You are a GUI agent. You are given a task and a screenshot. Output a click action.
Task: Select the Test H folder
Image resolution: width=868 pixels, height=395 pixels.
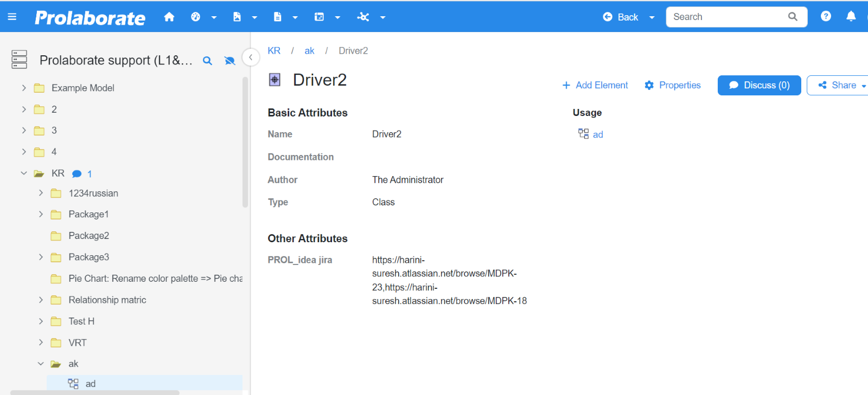tap(81, 321)
